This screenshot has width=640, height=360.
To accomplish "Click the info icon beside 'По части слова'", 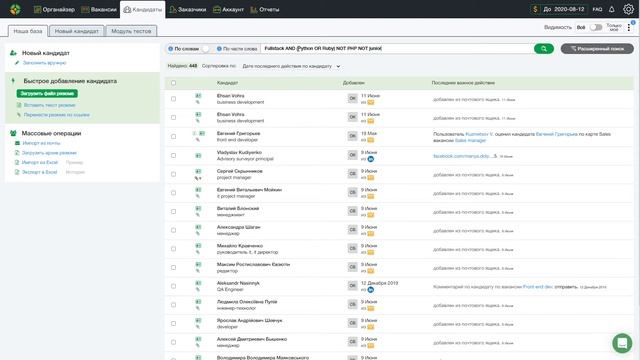I will tap(219, 49).
